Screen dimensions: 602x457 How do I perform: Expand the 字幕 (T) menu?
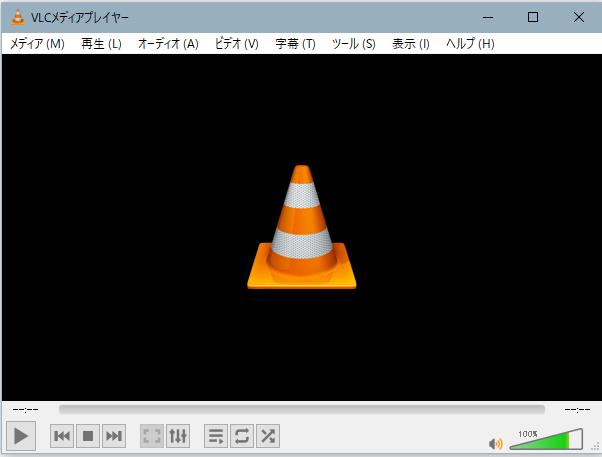[x=295, y=44]
